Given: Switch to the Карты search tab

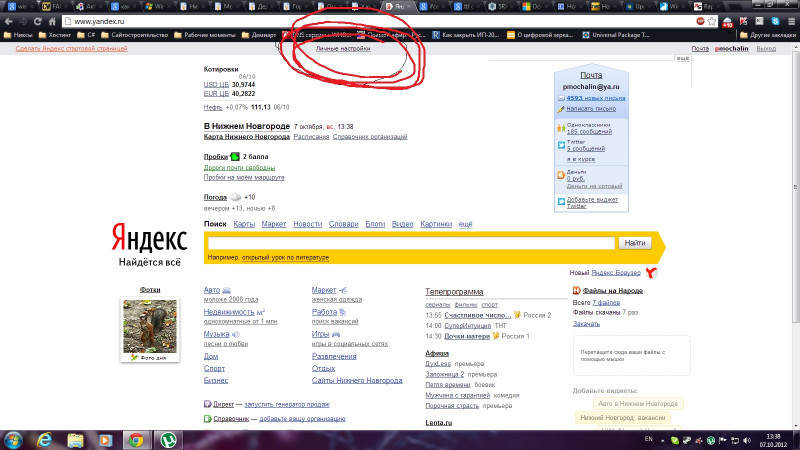Looking at the screenshot, I should click(244, 224).
